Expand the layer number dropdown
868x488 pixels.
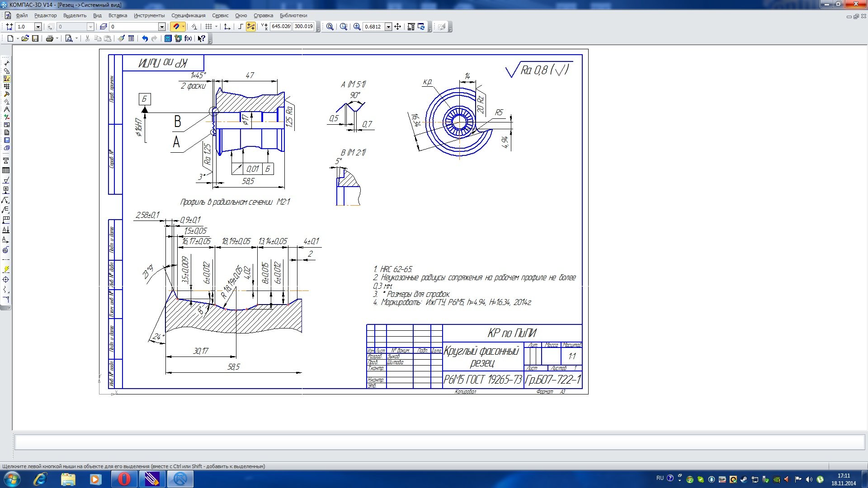pos(161,27)
